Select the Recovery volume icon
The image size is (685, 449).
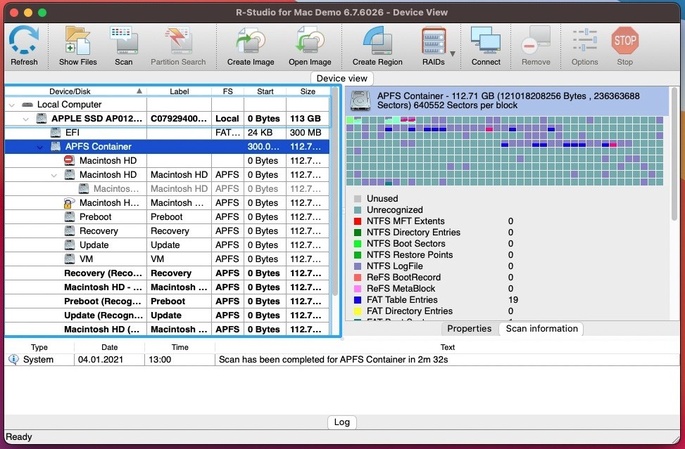[69, 231]
